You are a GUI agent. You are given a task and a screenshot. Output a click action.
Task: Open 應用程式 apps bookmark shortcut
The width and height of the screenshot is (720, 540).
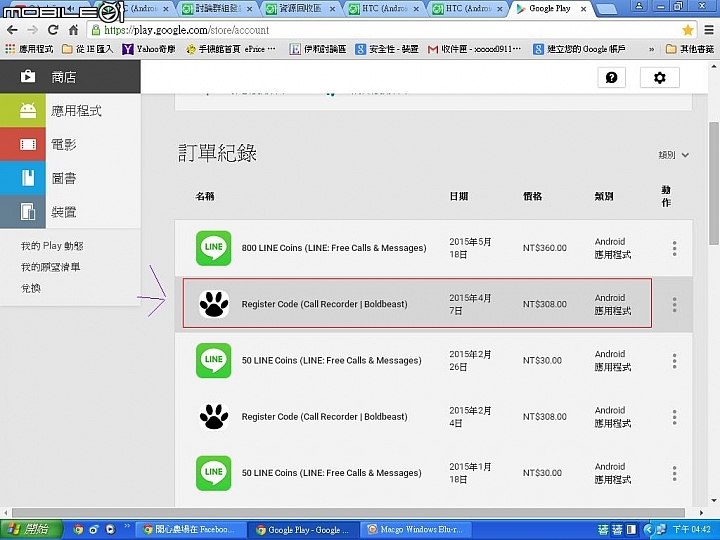[x=30, y=49]
